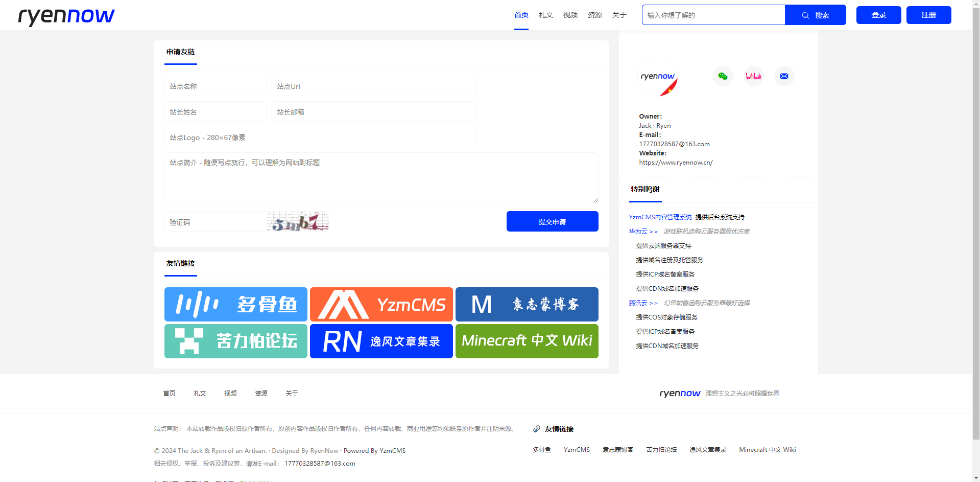The image size is (980, 482).
Task: Focus the 站点Url input field
Action: (374, 86)
